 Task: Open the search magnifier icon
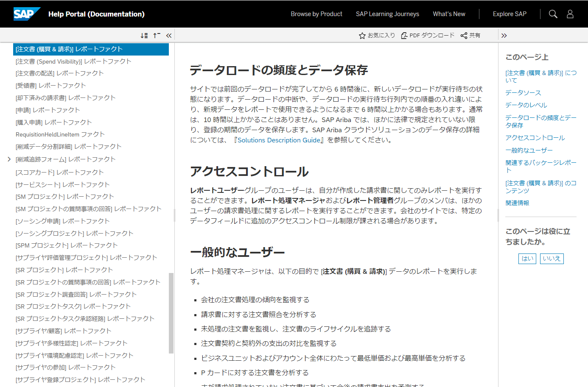click(553, 14)
